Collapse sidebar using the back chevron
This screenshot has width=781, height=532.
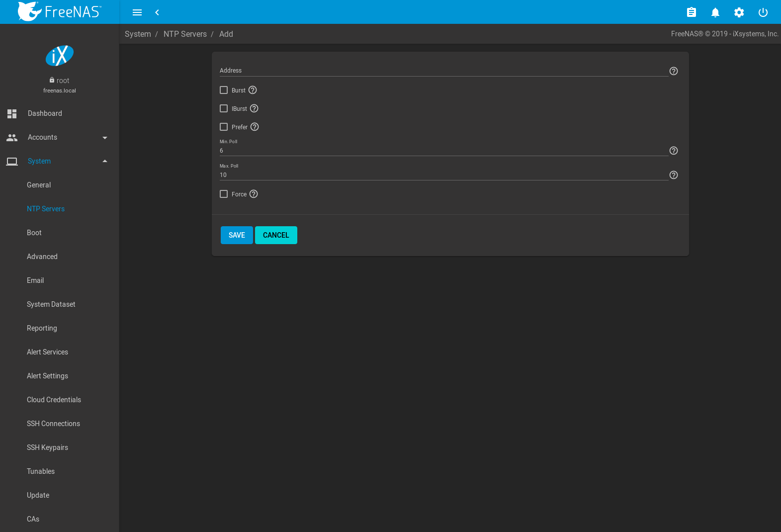click(x=157, y=12)
